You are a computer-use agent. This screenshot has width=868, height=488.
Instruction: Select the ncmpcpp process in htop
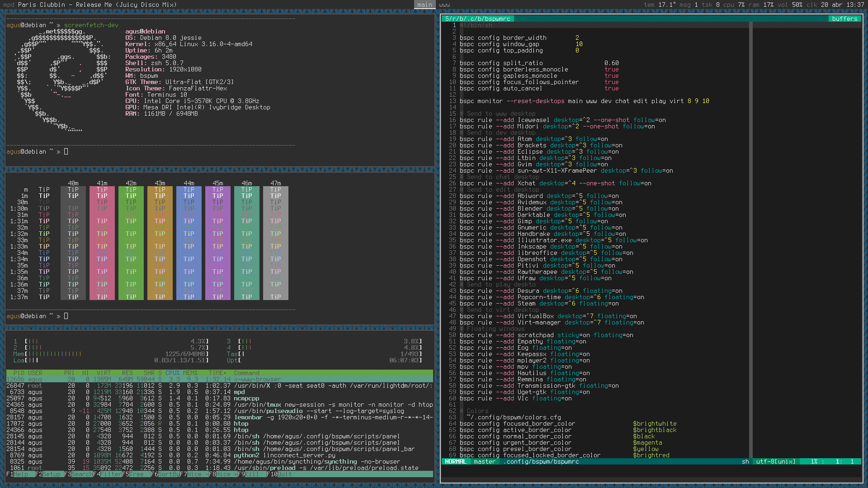(246, 398)
